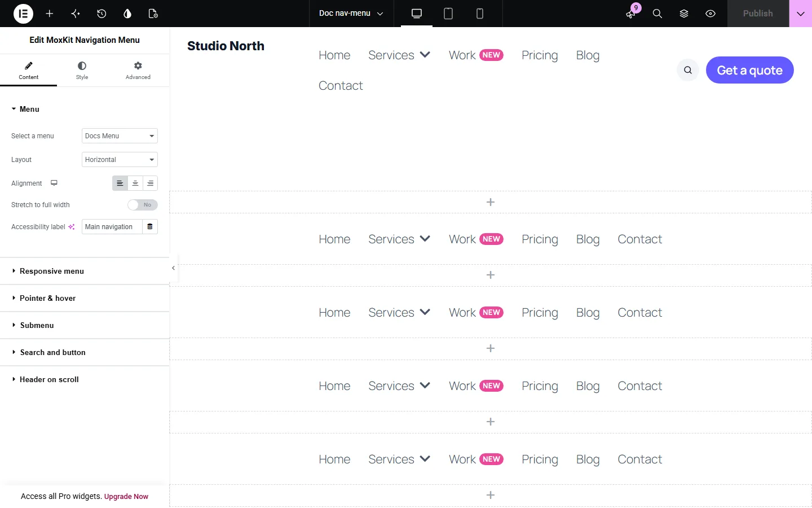The width and height of the screenshot is (812, 508).
Task: Switch to the Style tab
Action: (x=82, y=71)
